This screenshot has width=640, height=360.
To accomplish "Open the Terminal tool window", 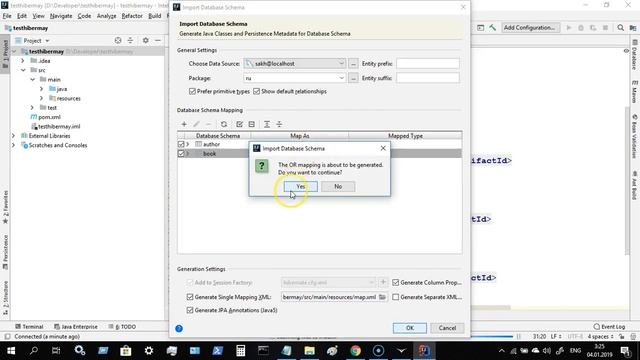I will pos(29,327).
